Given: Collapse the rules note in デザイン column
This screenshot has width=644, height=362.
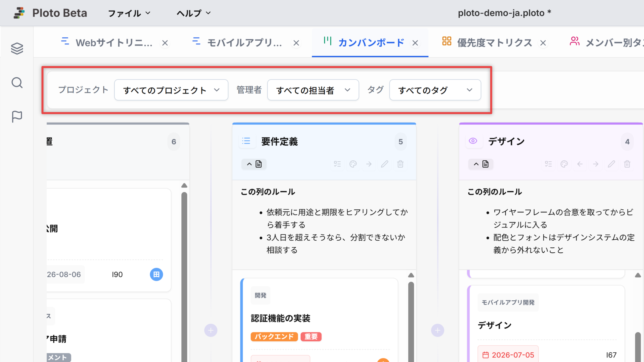Looking at the screenshot, I should click(481, 164).
